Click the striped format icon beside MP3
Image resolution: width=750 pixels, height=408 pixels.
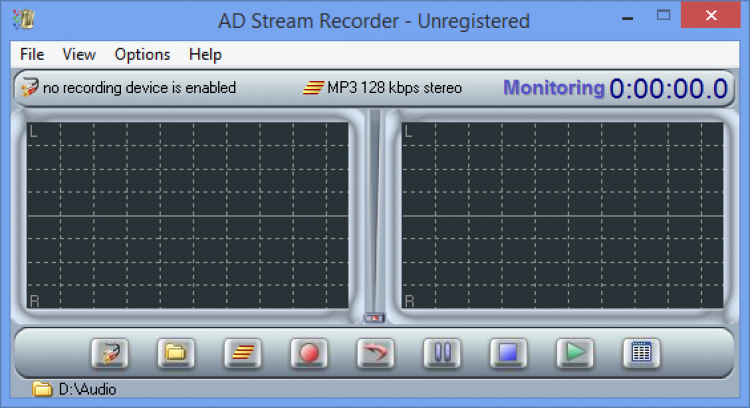[x=313, y=88]
